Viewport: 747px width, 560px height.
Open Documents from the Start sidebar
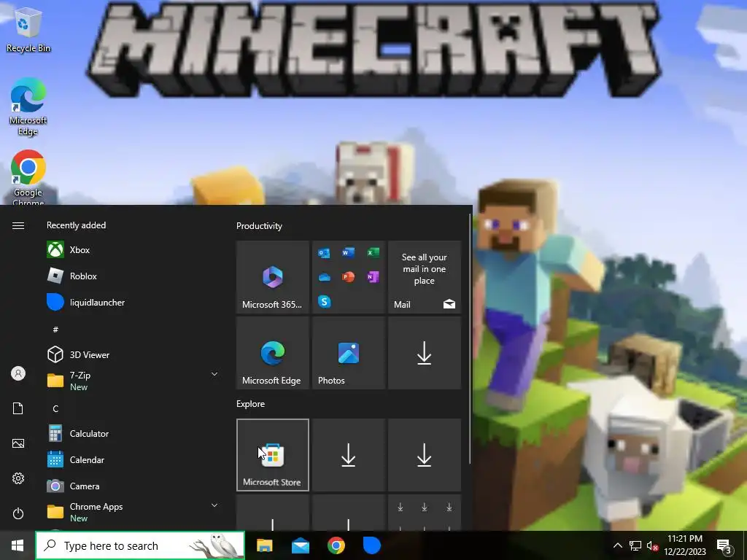tap(18, 408)
